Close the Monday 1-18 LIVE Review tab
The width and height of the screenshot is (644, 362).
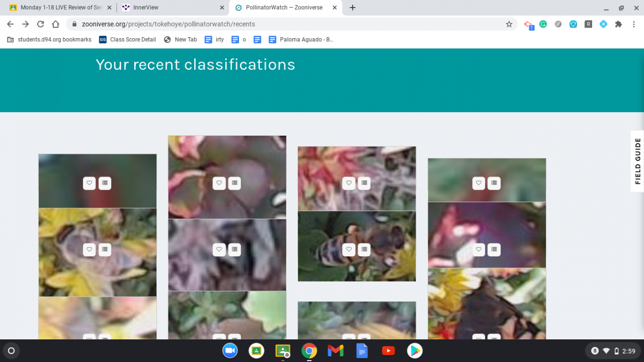coord(109,8)
